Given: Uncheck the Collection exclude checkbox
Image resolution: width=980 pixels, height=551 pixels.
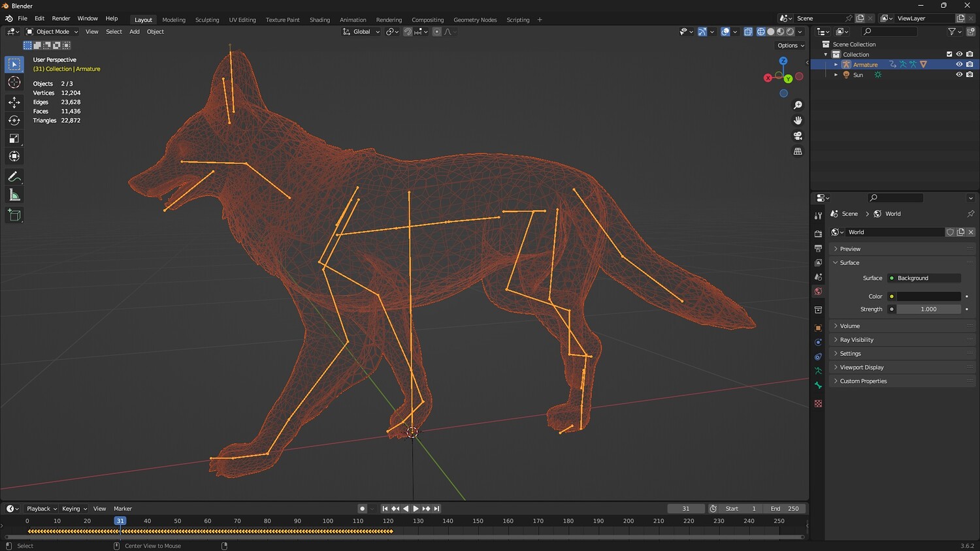Looking at the screenshot, I should pos(949,54).
